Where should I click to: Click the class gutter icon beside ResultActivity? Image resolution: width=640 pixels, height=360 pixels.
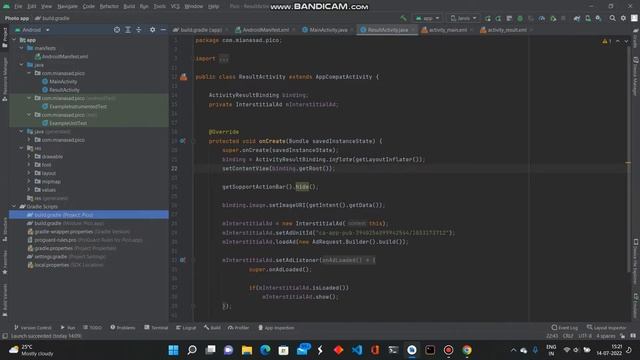pos(183,77)
